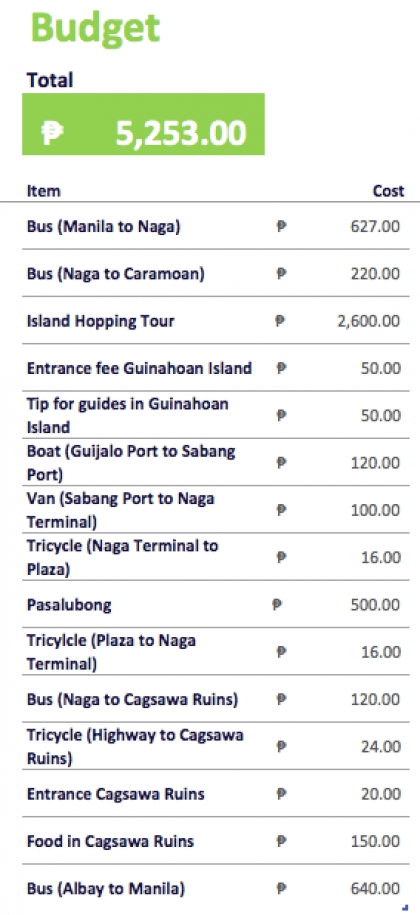Click the 24.00 tricycle to Cagsawa cost
The height and width of the screenshot is (915, 420).
pyautogui.click(x=381, y=746)
